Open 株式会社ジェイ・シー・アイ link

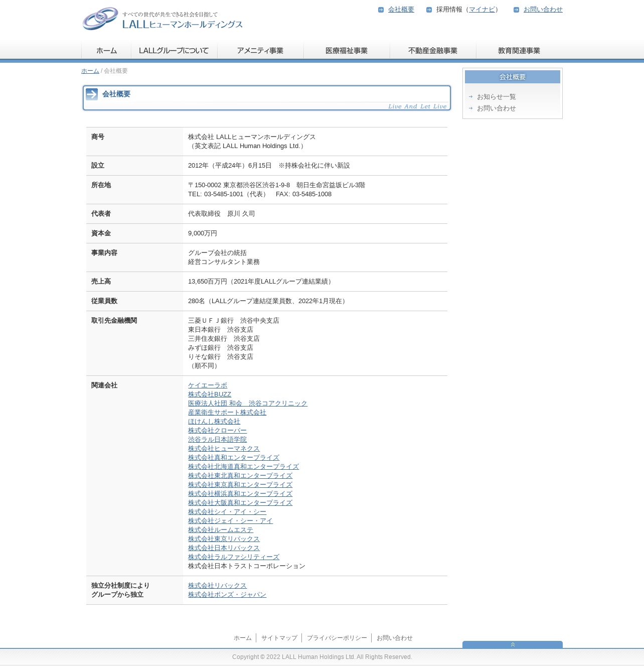point(231,521)
